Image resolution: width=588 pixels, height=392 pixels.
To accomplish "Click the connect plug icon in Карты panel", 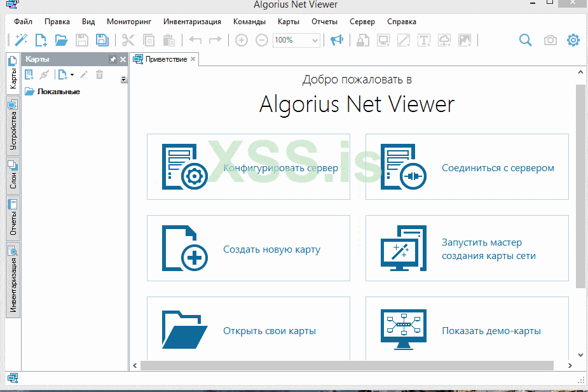I will coord(44,74).
